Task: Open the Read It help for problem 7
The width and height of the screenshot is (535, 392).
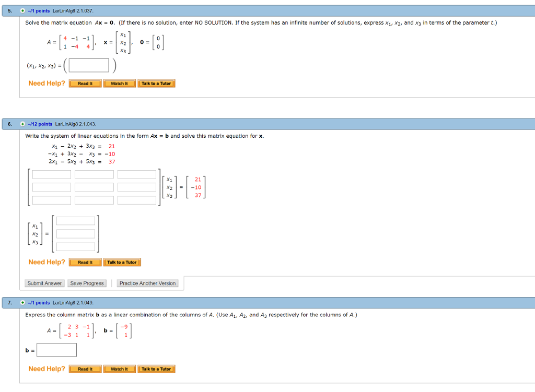Action: [x=85, y=369]
